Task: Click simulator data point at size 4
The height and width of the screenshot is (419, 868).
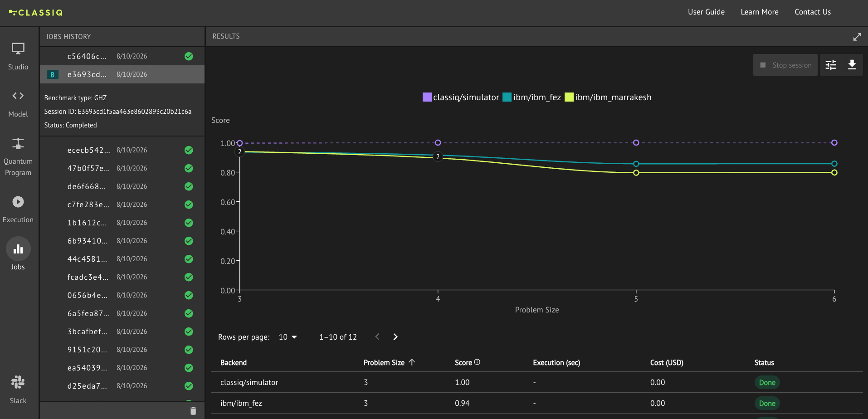Action: [438, 143]
